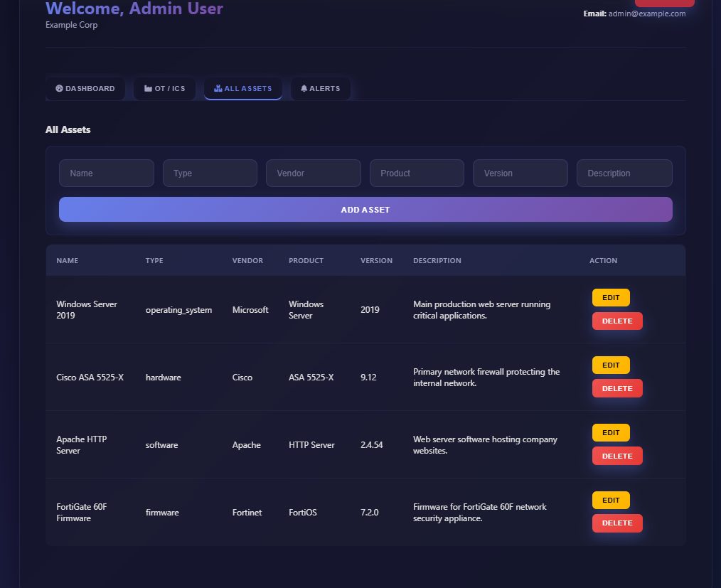Screen dimensions: 721x588
Task: Focus the Product input field
Action: point(417,173)
